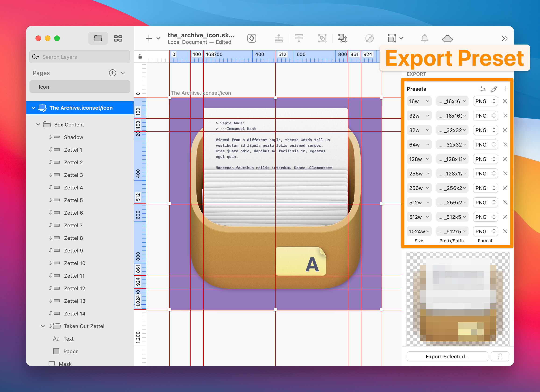540x392 pixels.
Task: Click the Group layers toolbar icon
Action: 322,38
